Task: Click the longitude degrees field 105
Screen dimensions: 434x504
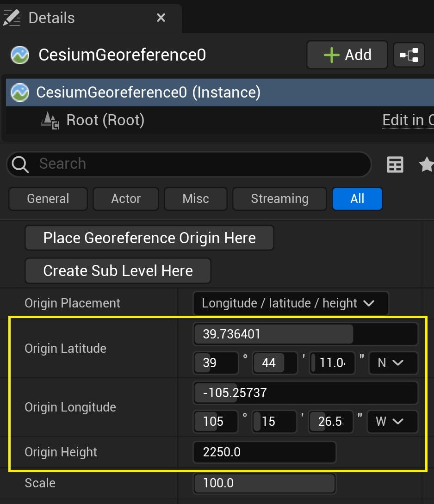Action: pos(216,421)
